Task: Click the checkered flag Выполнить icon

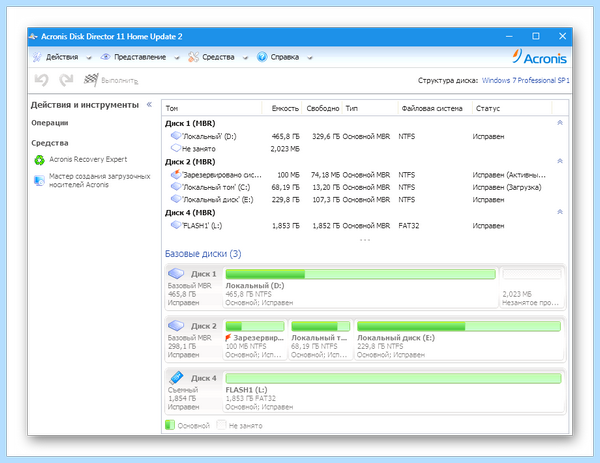Action: click(91, 80)
